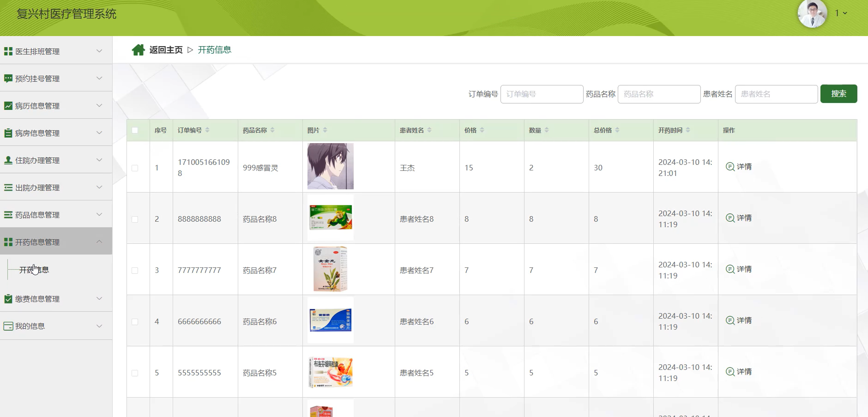The image size is (868, 417).
Task: Click the 病历信息管理 chart icon
Action: [x=8, y=106]
